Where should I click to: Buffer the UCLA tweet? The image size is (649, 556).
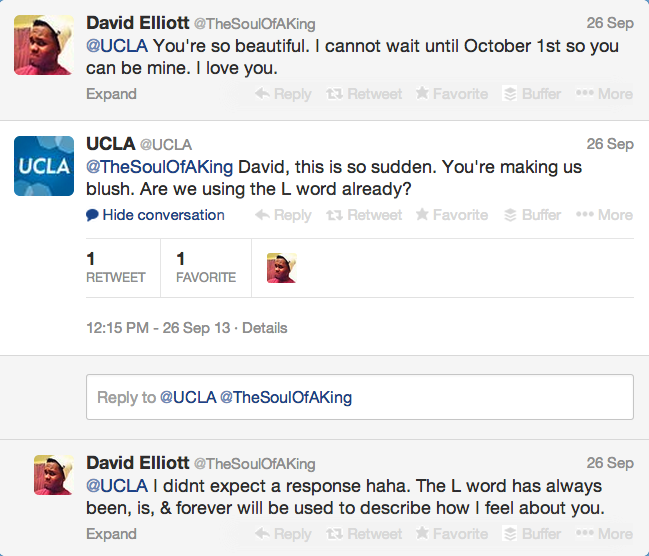tap(532, 215)
